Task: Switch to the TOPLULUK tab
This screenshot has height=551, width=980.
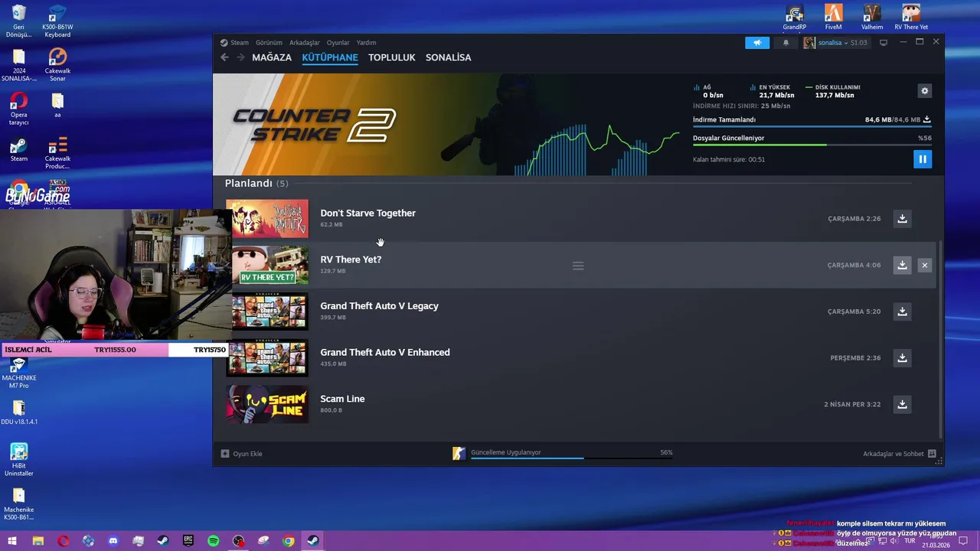Action: pyautogui.click(x=391, y=57)
